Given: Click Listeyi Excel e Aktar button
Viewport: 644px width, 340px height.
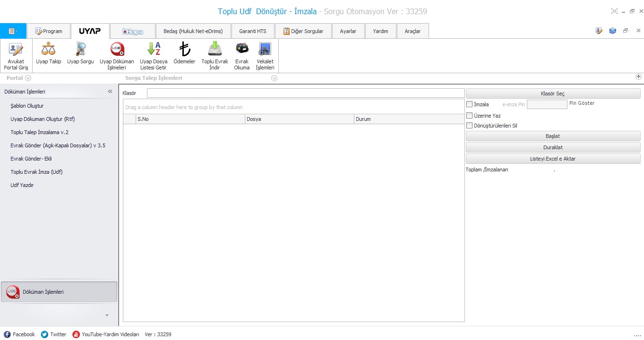Looking at the screenshot, I should tap(553, 159).
